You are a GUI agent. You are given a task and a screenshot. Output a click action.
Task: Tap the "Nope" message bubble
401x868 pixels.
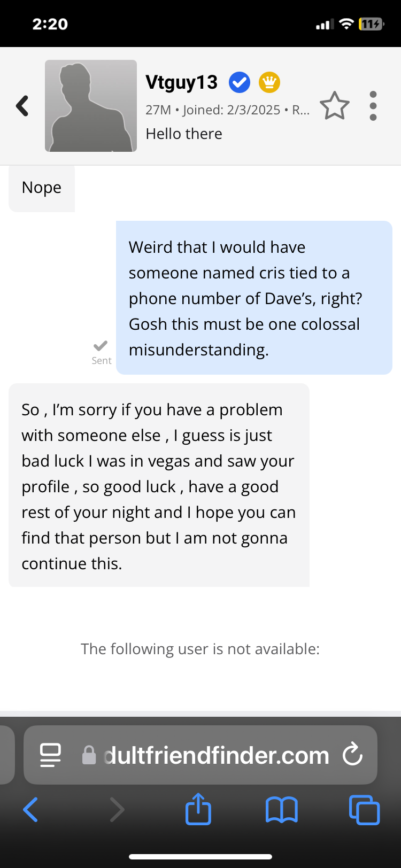click(x=42, y=188)
